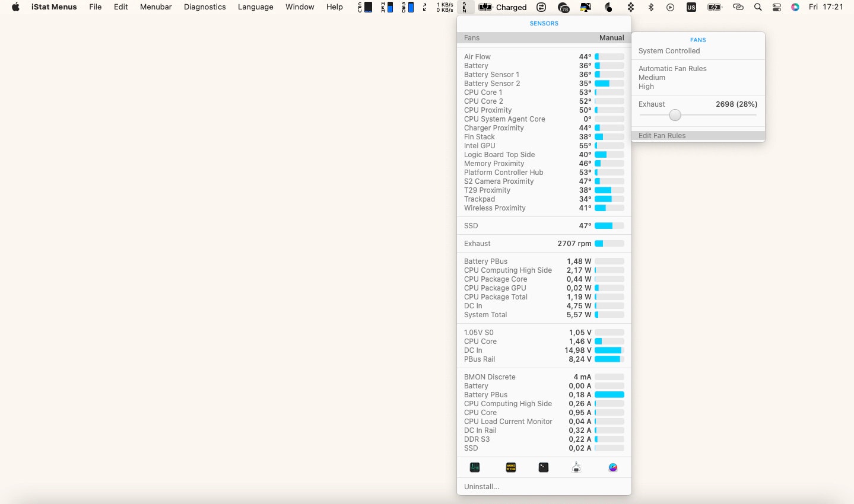Screen dimensions: 854x504
Task: Select the System Total power row
Action: [x=544, y=315]
